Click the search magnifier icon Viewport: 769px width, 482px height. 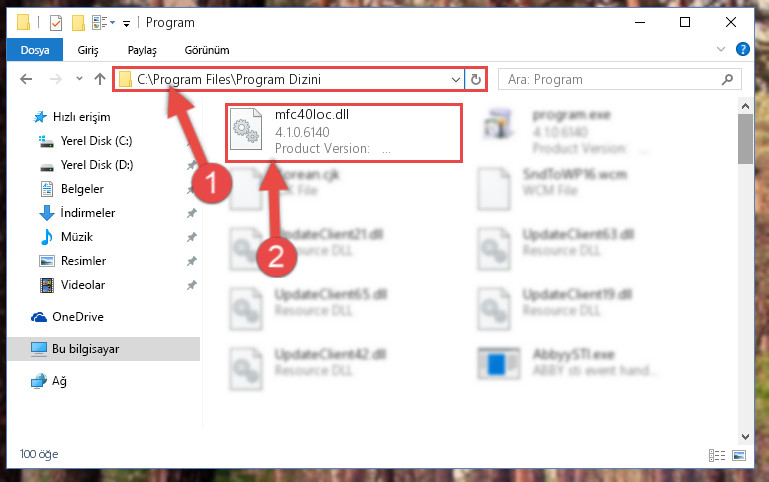728,79
